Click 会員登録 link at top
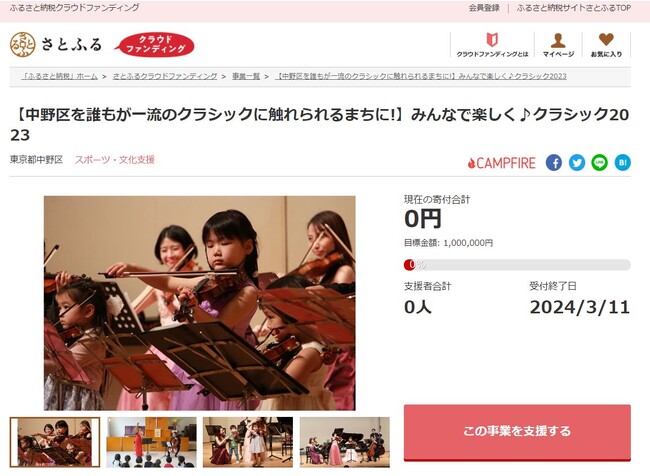This screenshot has height=476, width=650. (x=484, y=8)
